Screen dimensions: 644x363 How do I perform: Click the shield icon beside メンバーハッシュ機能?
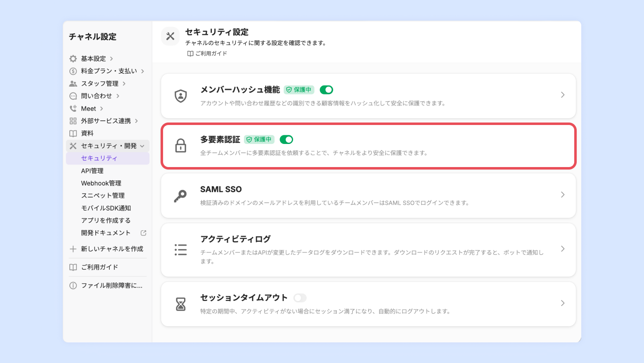point(180,96)
